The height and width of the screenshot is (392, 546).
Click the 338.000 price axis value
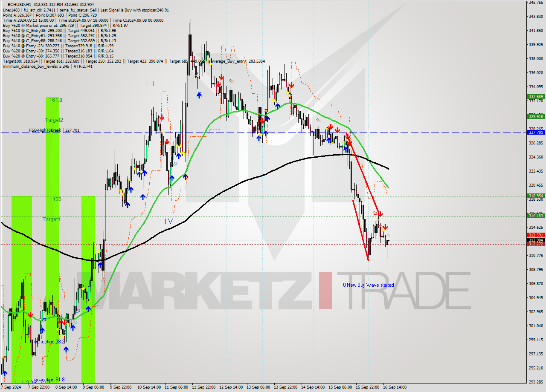click(x=536, y=59)
